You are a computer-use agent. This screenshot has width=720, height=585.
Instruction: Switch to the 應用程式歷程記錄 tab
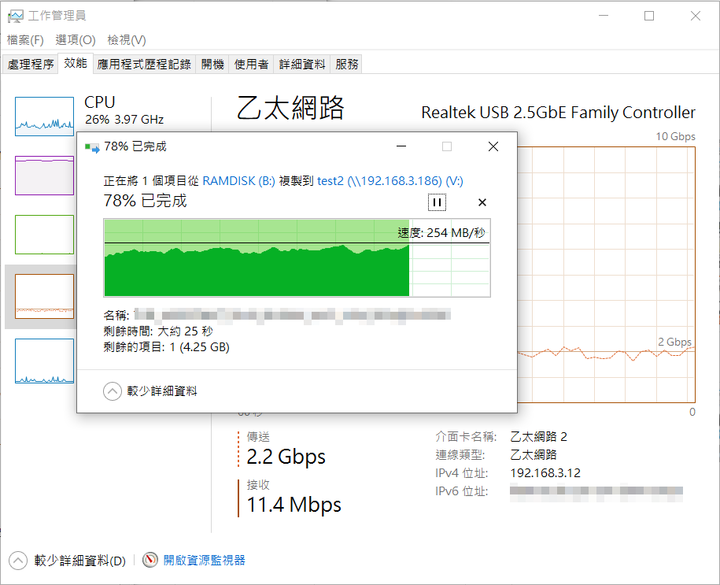tap(144, 64)
